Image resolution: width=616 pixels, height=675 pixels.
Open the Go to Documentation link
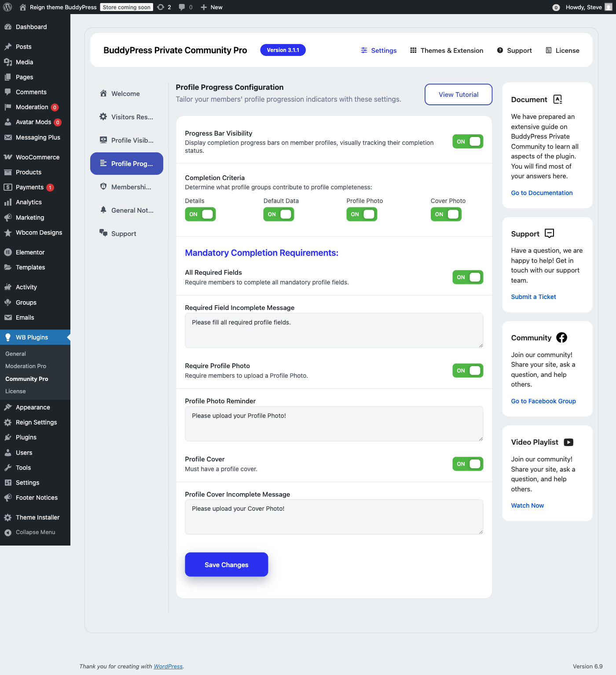tap(542, 192)
